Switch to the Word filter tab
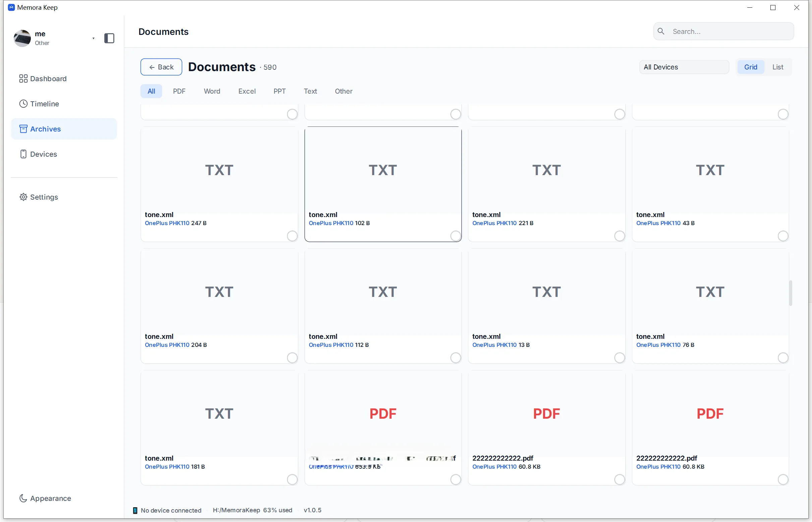Screen dimensions: 812x522 pyautogui.click(x=212, y=91)
